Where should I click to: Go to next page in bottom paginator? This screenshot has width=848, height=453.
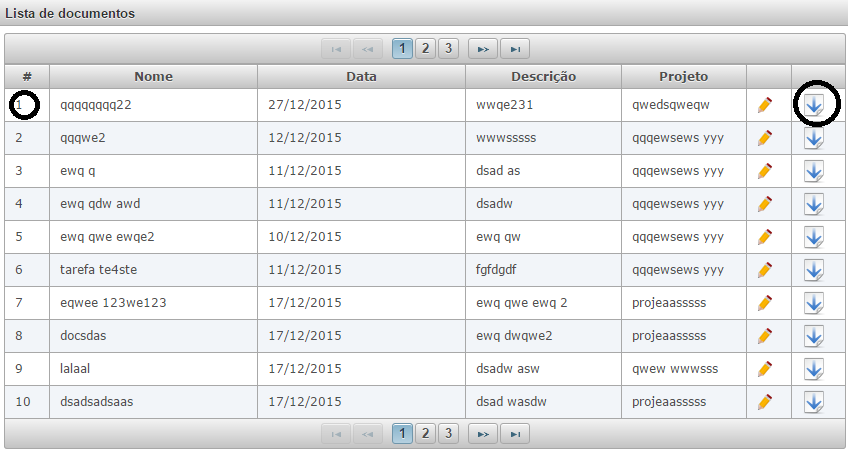[483, 434]
